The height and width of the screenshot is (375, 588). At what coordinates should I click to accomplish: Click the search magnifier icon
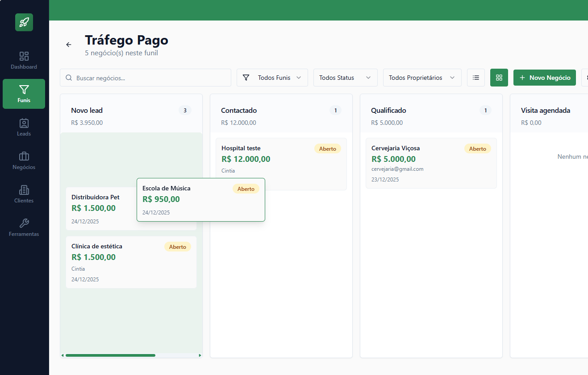69,78
